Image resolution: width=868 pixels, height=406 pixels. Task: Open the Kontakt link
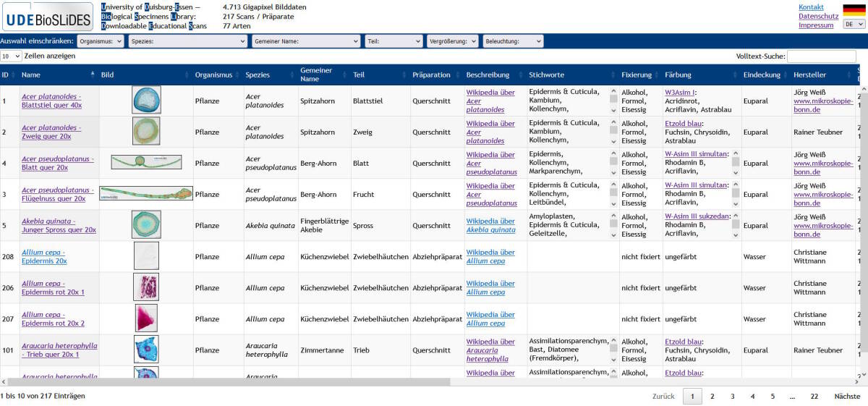coord(811,7)
